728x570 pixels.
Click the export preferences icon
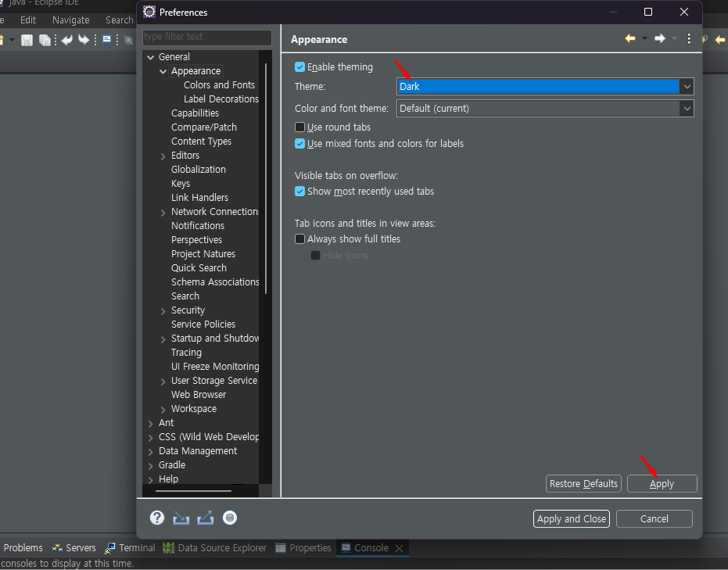[x=205, y=518]
